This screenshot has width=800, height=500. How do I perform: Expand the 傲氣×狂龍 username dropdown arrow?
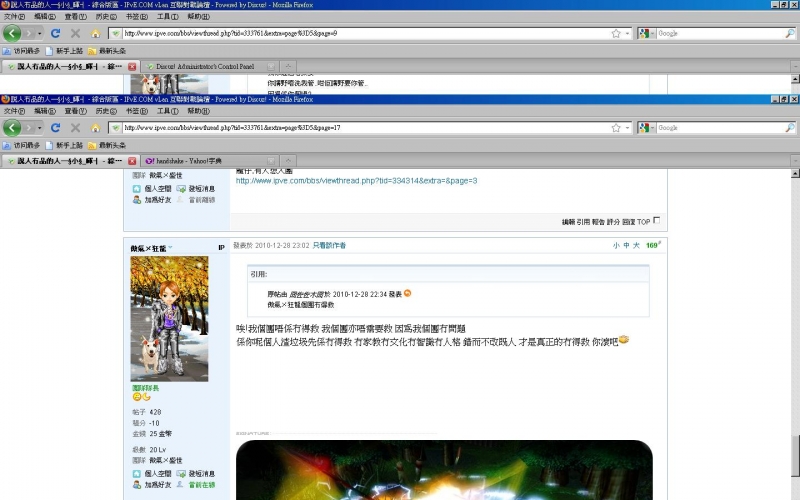(170, 247)
